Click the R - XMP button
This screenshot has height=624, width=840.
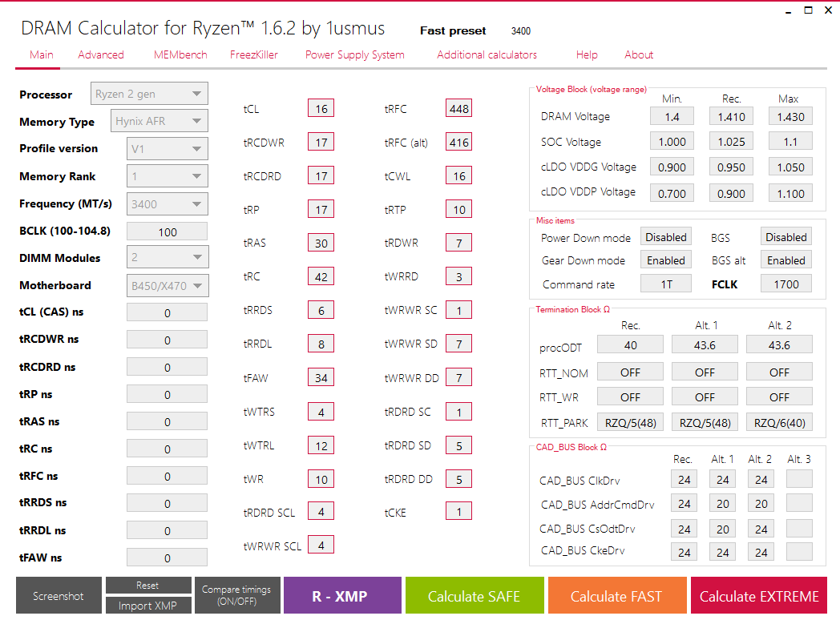point(341,596)
